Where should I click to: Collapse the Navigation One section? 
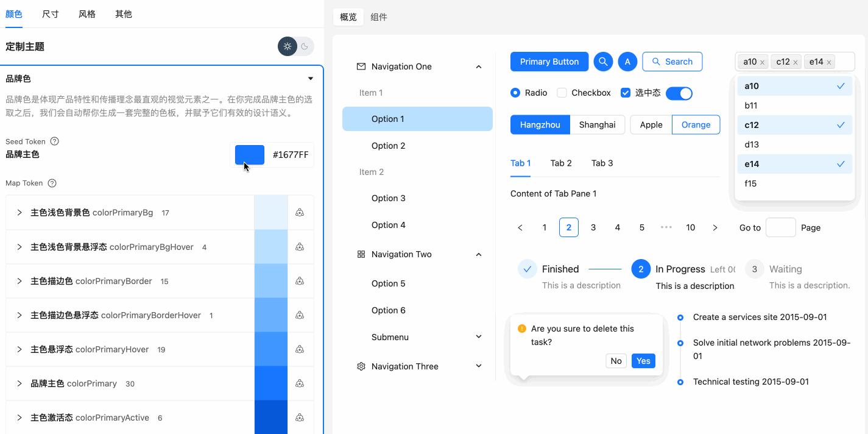click(479, 66)
